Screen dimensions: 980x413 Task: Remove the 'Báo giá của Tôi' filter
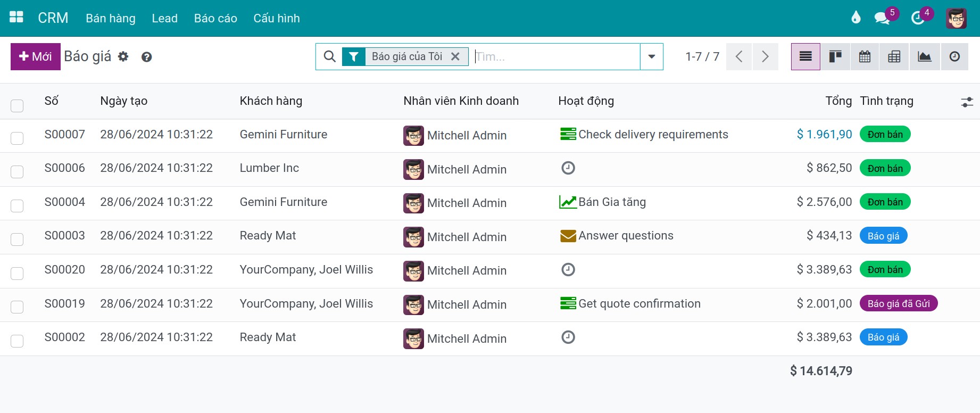(x=455, y=56)
